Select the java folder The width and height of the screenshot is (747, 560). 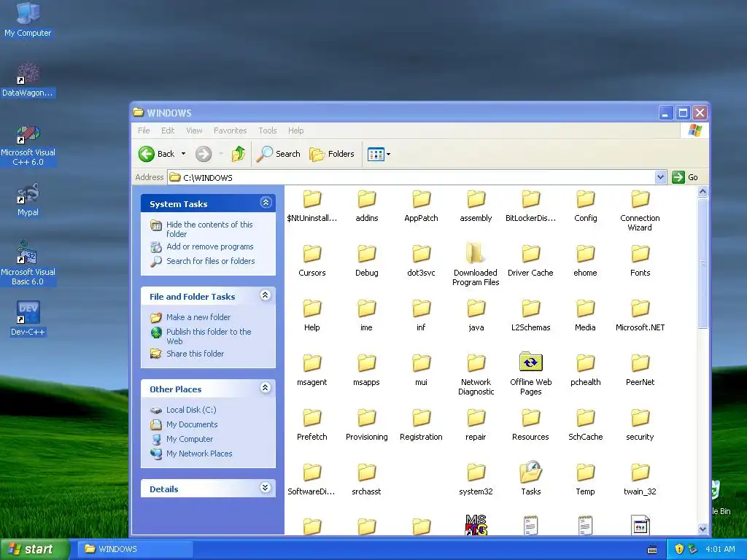tap(476, 316)
